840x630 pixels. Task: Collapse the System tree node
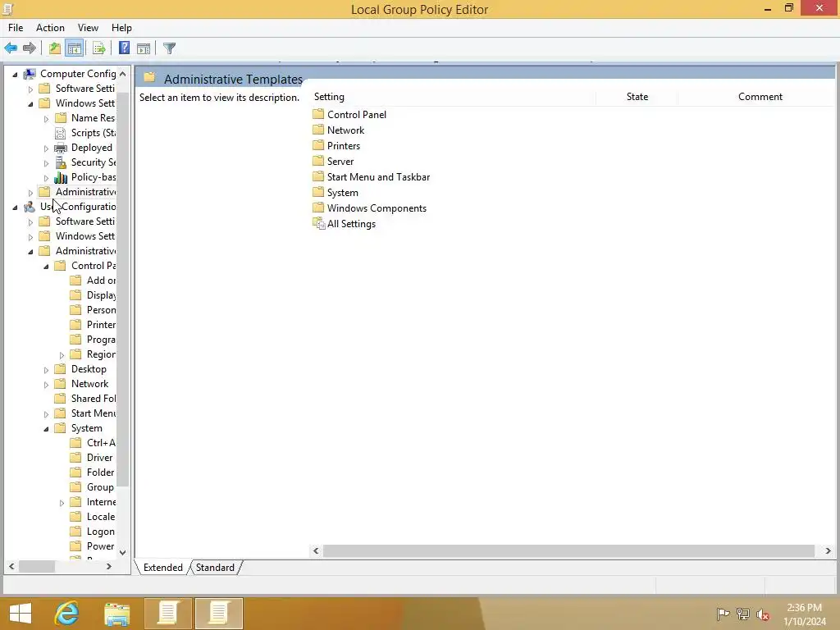click(x=46, y=428)
